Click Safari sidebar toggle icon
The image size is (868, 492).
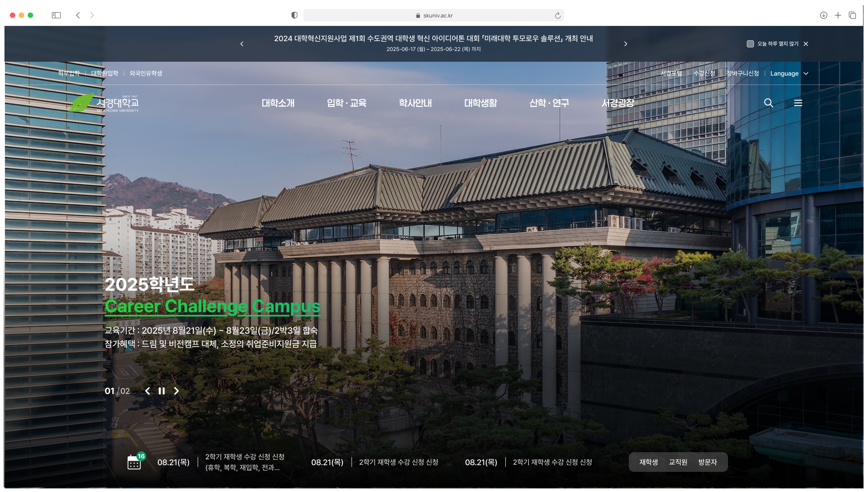coord(56,15)
